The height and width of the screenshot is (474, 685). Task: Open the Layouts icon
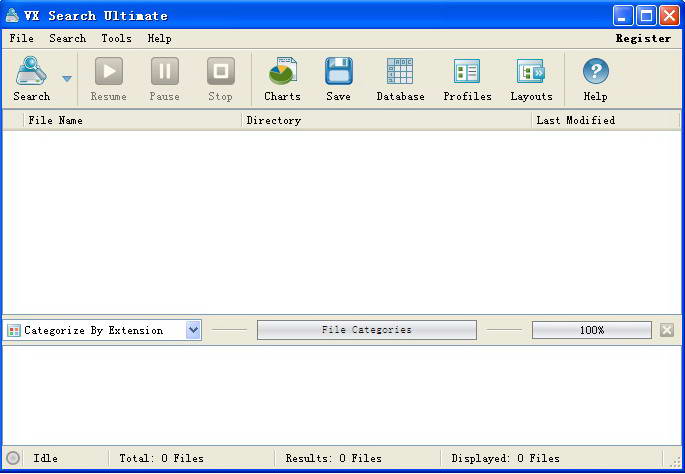click(531, 71)
